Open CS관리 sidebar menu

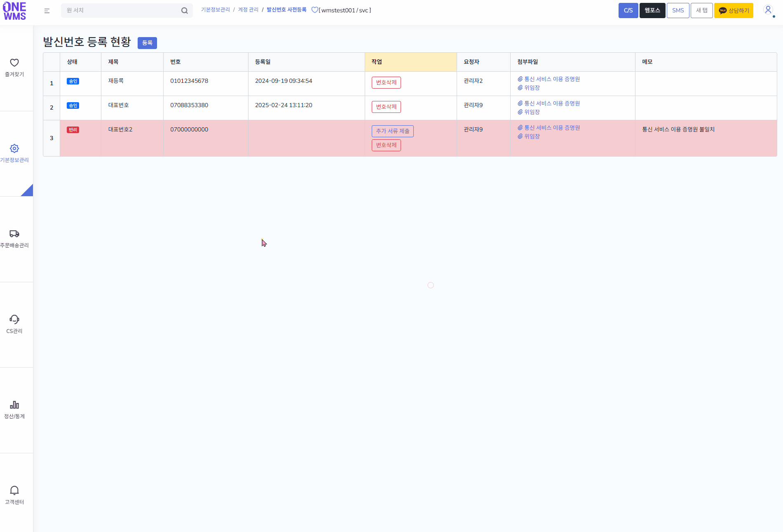[14, 325]
